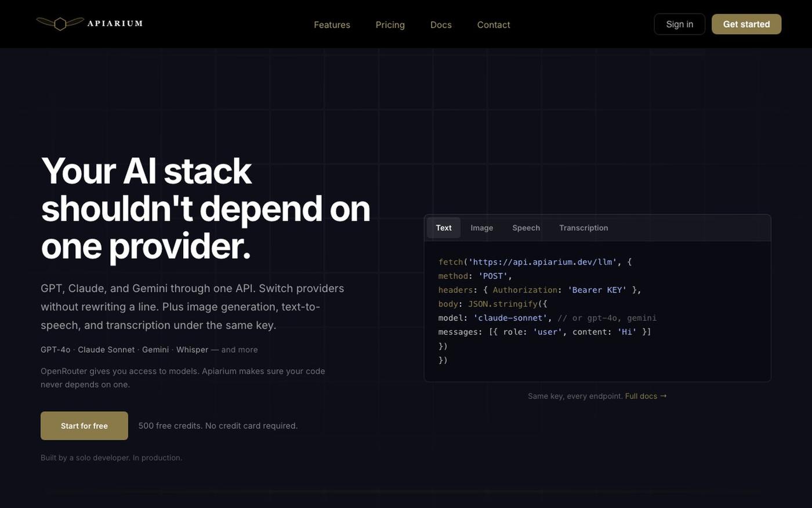Click the messages role user code line
The image size is (812, 508).
point(545,332)
